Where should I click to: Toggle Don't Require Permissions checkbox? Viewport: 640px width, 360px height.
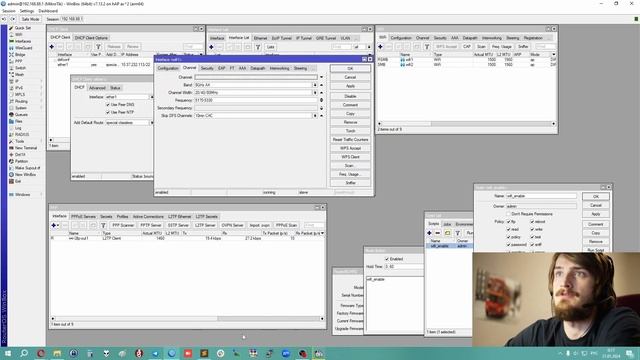[509, 214]
